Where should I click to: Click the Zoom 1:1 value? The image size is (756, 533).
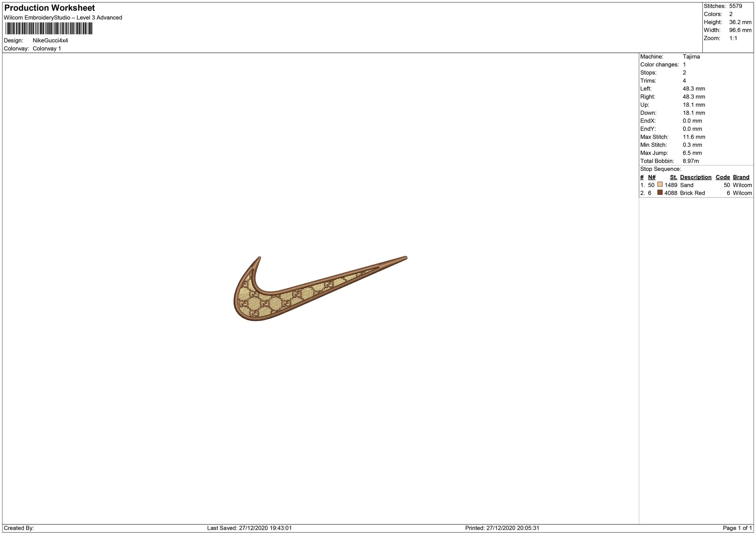(x=733, y=38)
